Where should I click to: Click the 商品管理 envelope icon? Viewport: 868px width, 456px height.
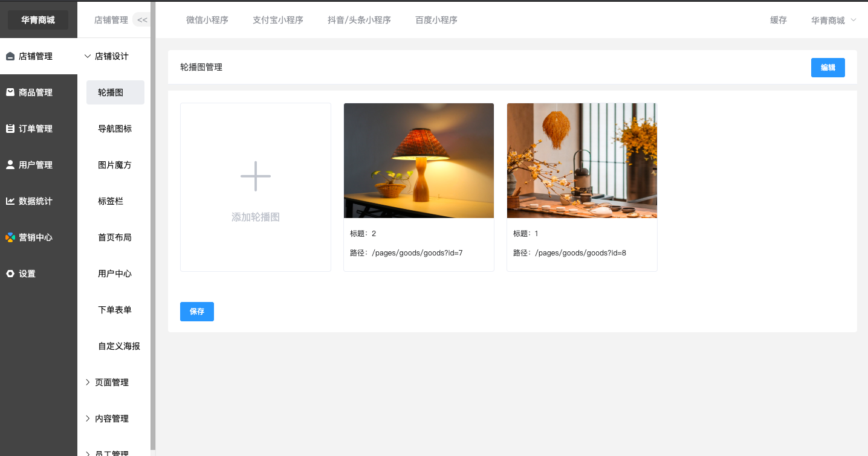pyautogui.click(x=10, y=92)
